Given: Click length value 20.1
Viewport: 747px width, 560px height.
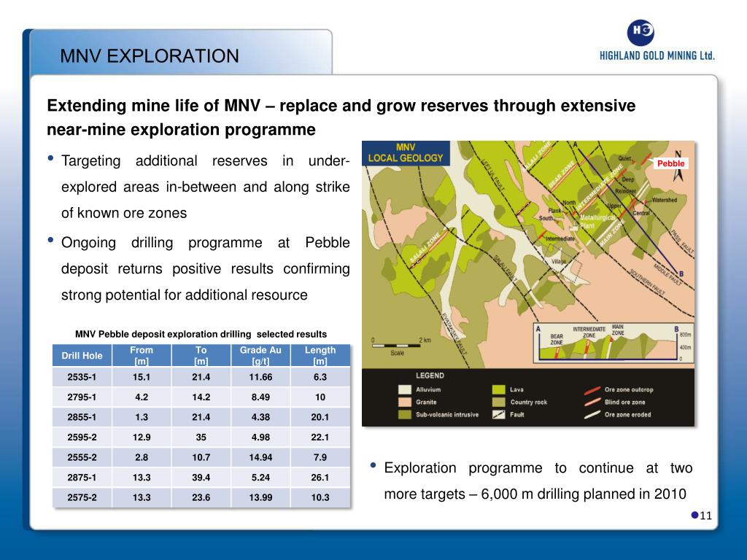Looking at the screenshot, I should pos(320,417).
